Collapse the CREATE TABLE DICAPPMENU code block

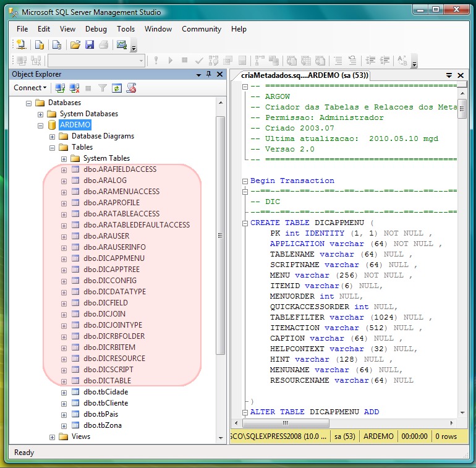[x=245, y=223]
